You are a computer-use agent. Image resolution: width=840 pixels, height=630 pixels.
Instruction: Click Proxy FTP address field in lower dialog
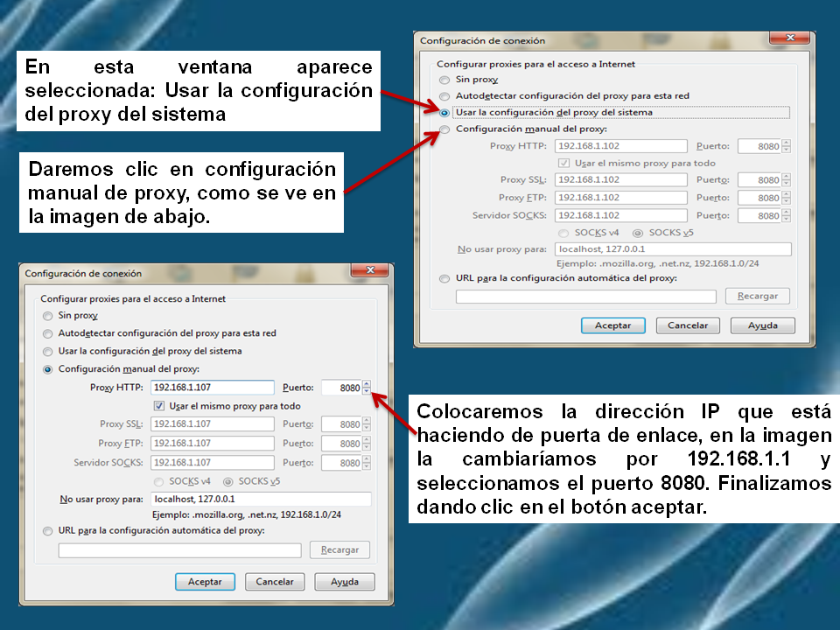(x=212, y=443)
